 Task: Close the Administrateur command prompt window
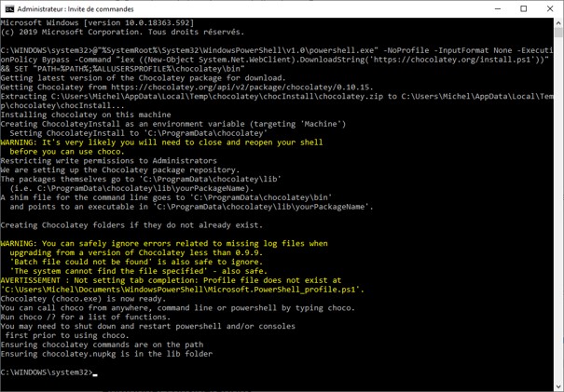coord(549,8)
